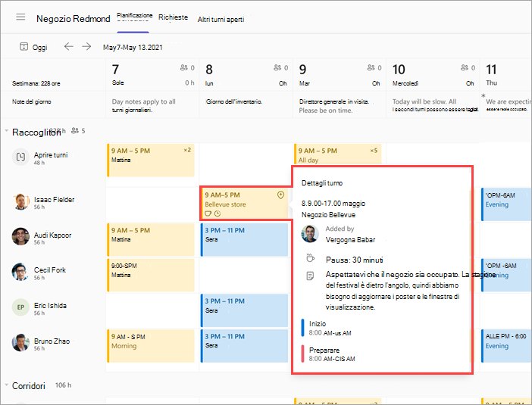
Task: Click Audi Kapoor's 3 PM–11 PM Sera shift
Action: click(x=244, y=239)
